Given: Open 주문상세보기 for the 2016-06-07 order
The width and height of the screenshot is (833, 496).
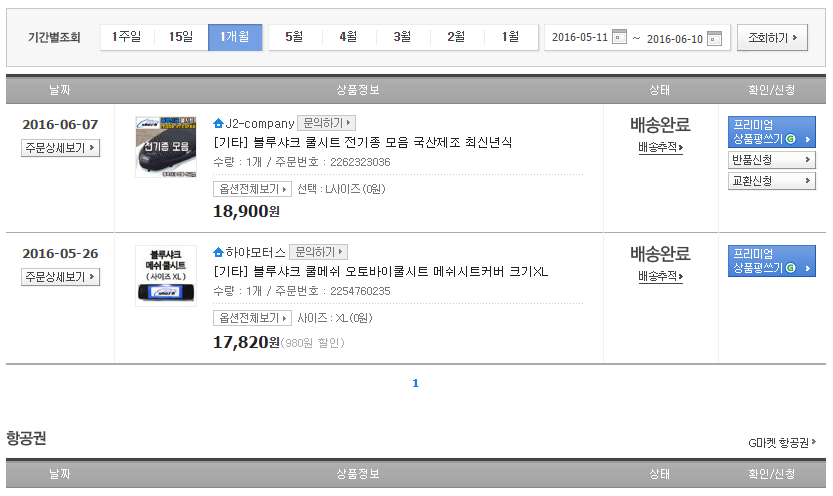Looking at the screenshot, I should tap(60, 148).
